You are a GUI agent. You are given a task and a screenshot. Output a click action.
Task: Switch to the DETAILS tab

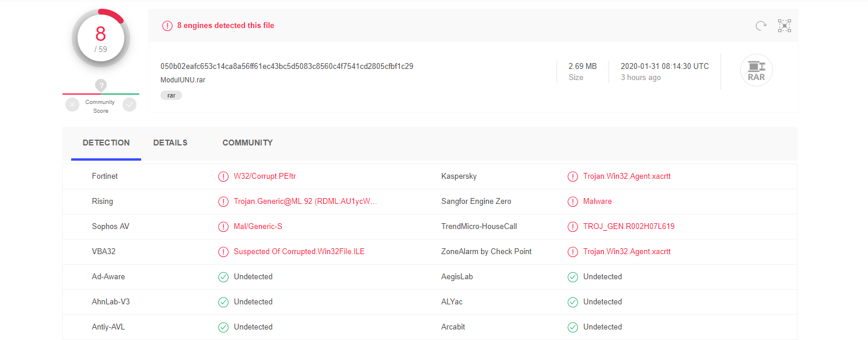coord(170,143)
